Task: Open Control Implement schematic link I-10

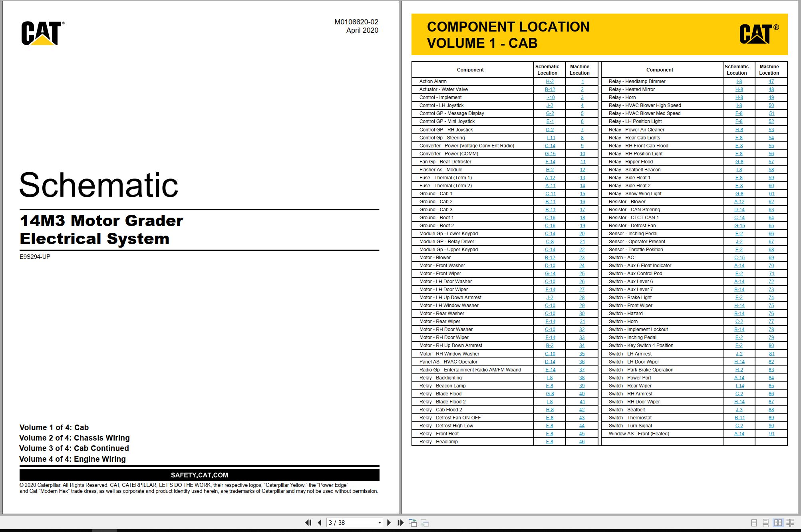Action: (x=550, y=97)
